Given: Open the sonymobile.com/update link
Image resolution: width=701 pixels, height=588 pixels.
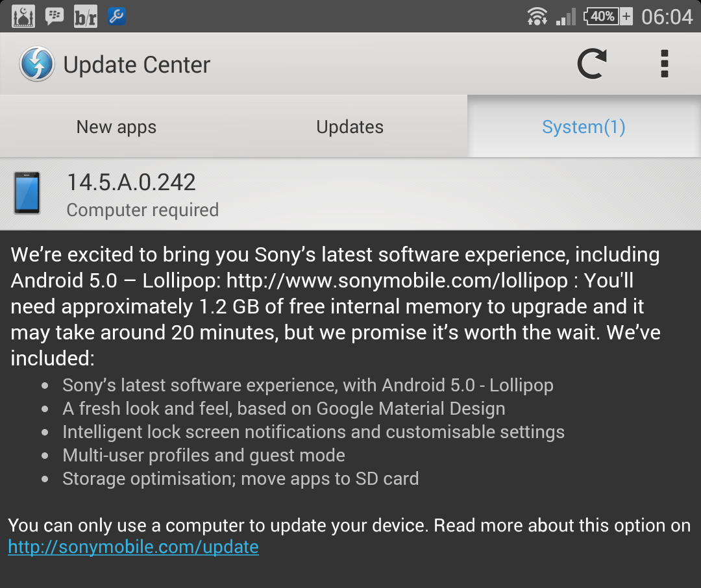Looking at the screenshot, I should tap(133, 547).
